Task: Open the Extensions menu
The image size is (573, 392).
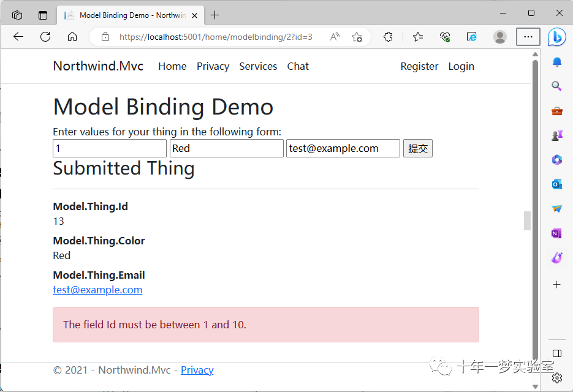Action: (388, 37)
